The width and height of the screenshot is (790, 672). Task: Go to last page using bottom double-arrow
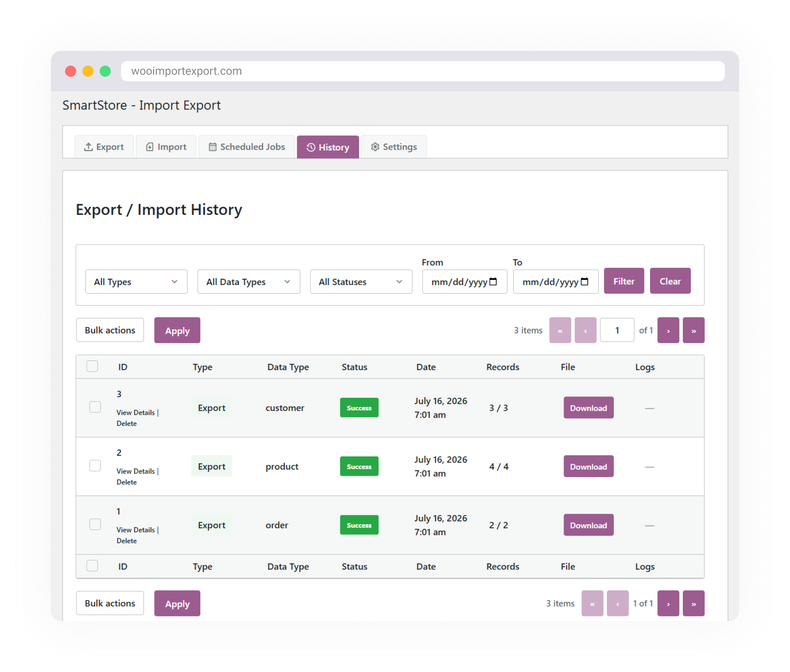693,604
